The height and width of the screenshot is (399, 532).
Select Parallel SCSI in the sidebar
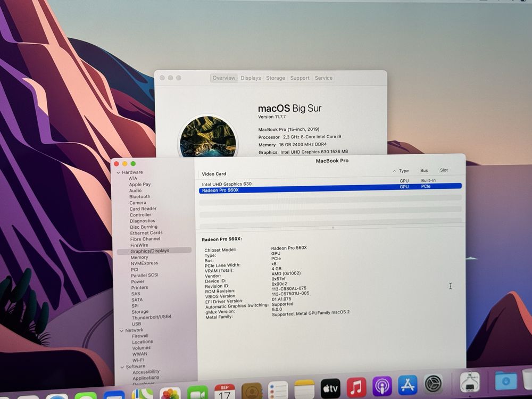click(145, 276)
